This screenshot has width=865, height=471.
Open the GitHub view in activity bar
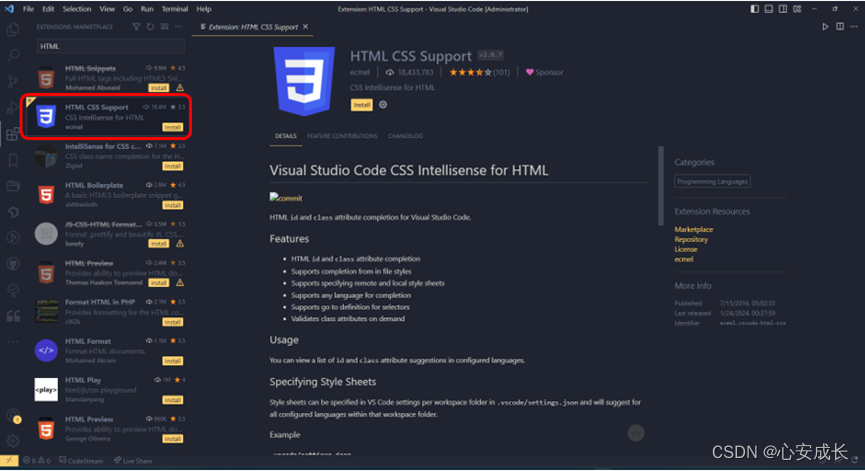tap(13, 264)
